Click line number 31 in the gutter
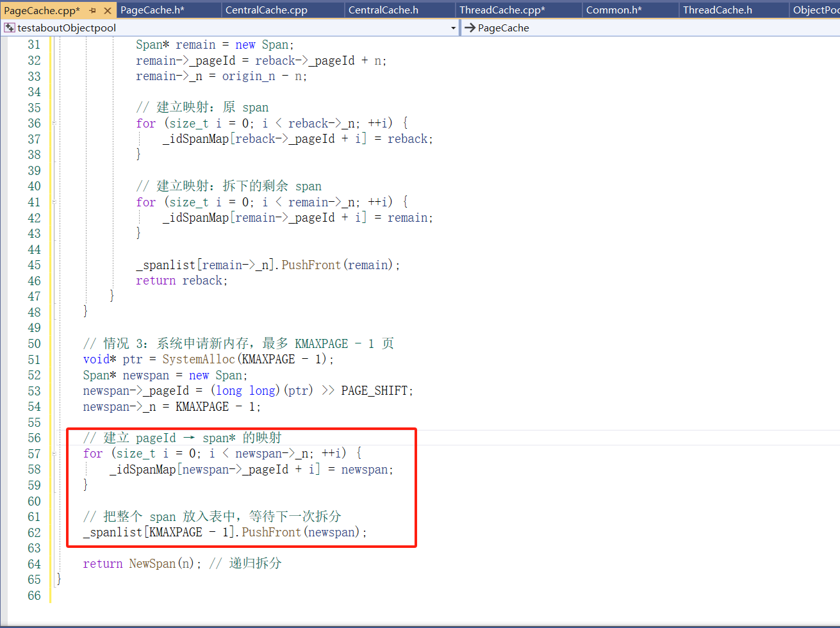840x628 pixels. tap(34, 45)
